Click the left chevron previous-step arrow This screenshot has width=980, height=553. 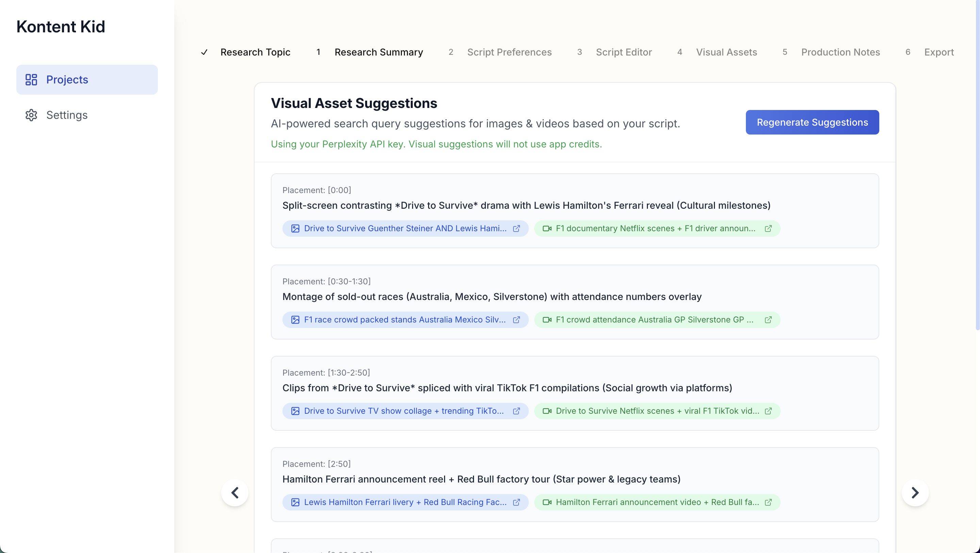(x=235, y=493)
